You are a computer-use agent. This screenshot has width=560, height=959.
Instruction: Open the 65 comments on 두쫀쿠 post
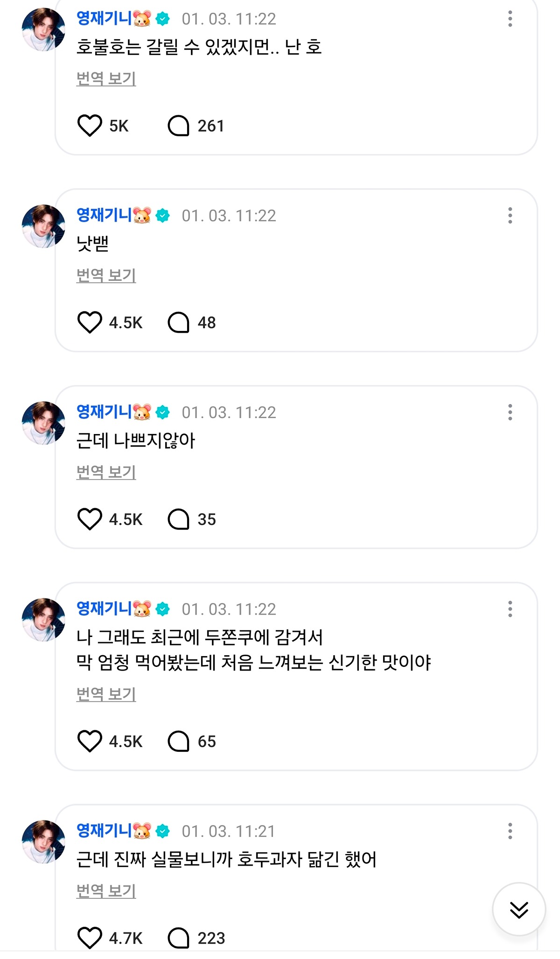(178, 742)
